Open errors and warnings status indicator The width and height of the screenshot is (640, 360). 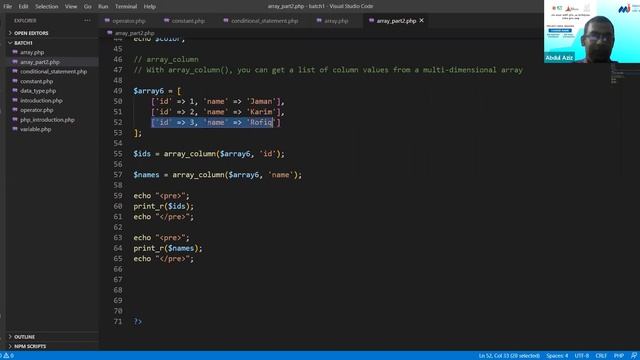tap(8, 356)
